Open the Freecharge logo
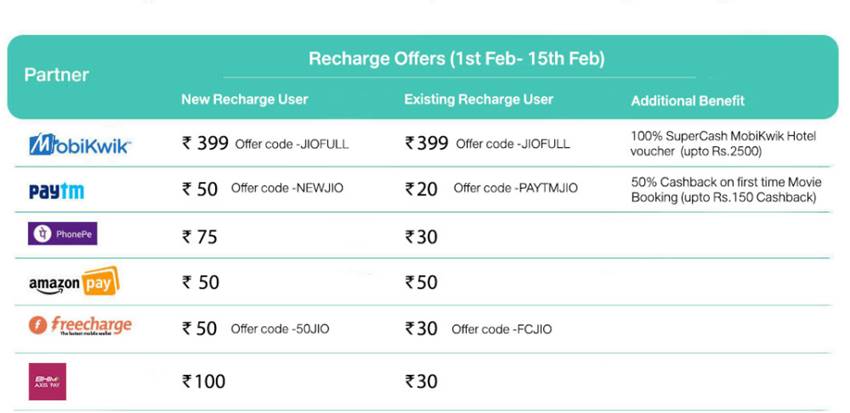 (80, 327)
